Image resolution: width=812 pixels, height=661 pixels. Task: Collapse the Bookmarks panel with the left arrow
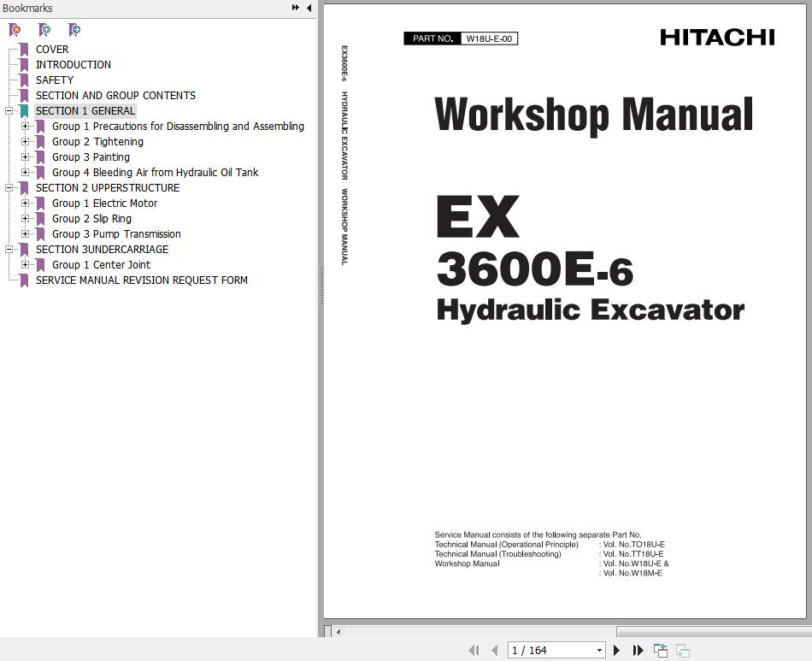pyautogui.click(x=309, y=8)
